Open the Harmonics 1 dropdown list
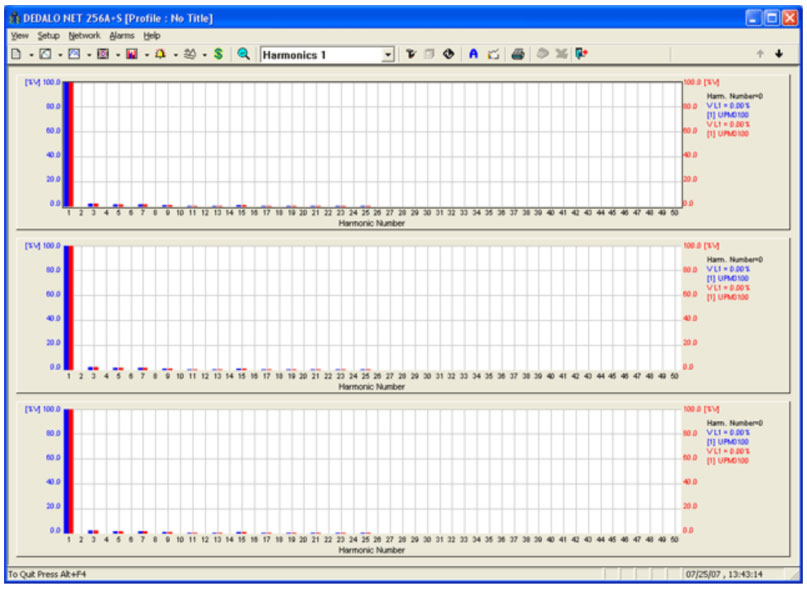 click(388, 55)
